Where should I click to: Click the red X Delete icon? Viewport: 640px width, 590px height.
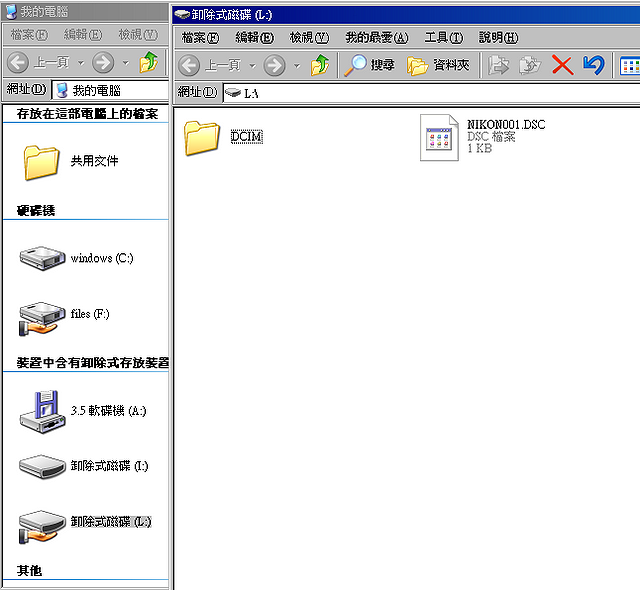pos(562,65)
